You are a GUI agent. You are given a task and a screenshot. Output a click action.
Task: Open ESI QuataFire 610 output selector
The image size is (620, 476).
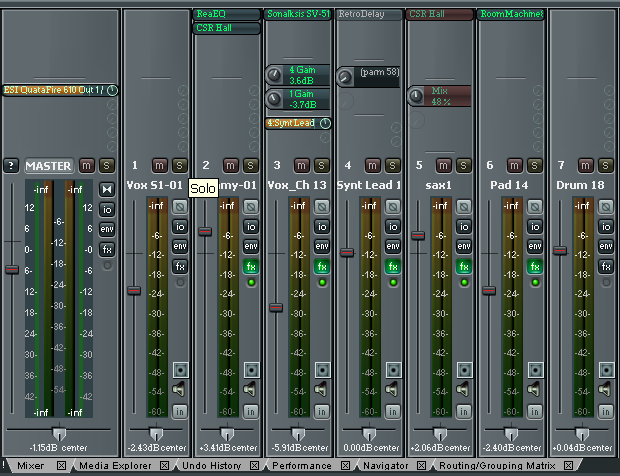click(x=54, y=90)
